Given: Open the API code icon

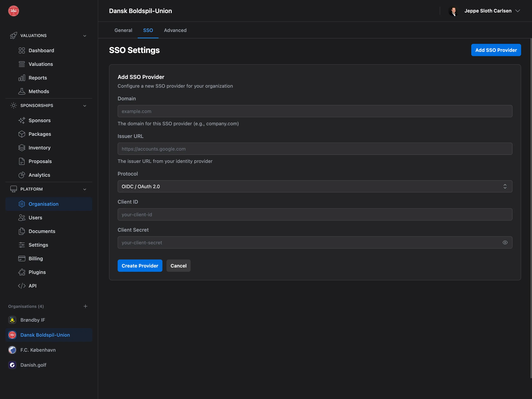Looking at the screenshot, I should [22, 286].
